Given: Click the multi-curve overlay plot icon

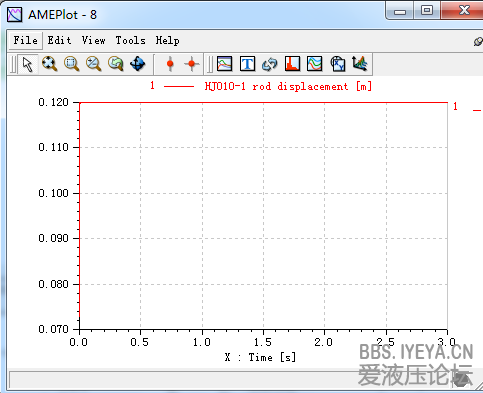Looking at the screenshot, I should 315,63.
